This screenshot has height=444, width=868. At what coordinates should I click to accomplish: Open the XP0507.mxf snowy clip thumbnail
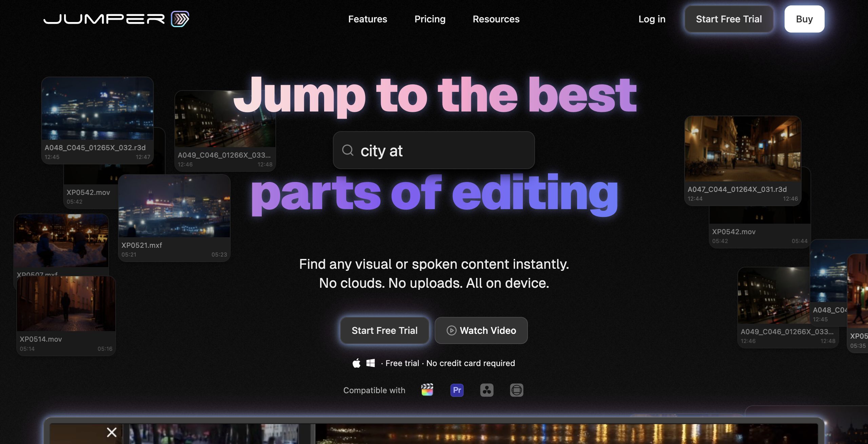coord(61,241)
